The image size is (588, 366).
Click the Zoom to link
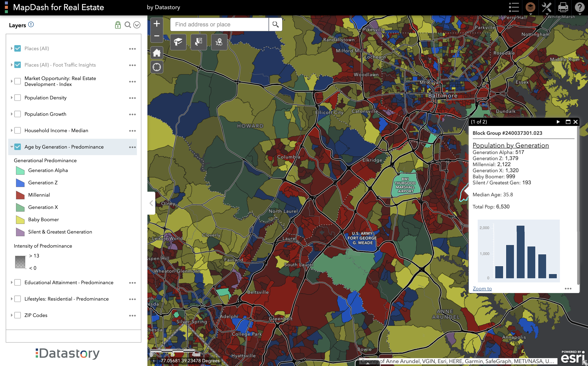click(x=482, y=289)
